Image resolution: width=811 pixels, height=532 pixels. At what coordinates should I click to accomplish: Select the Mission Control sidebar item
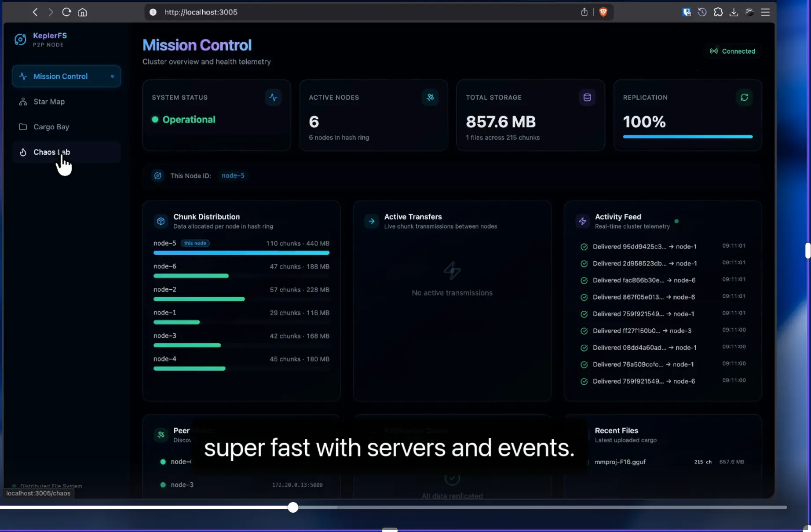click(60, 76)
